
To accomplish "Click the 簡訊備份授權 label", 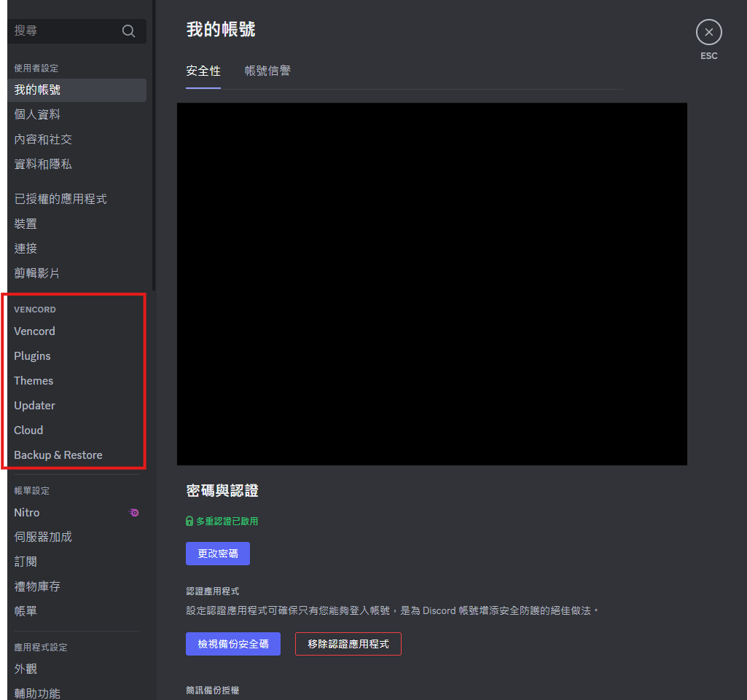I will pos(213,690).
